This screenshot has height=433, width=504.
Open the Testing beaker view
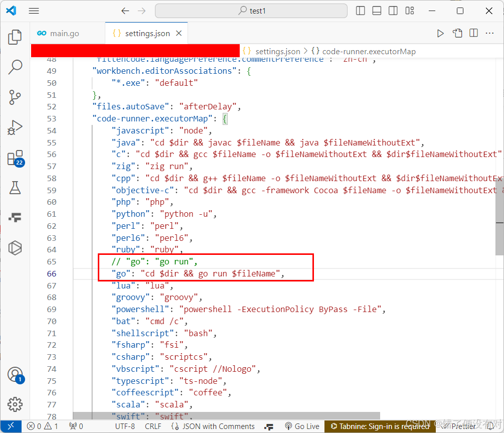click(x=15, y=187)
